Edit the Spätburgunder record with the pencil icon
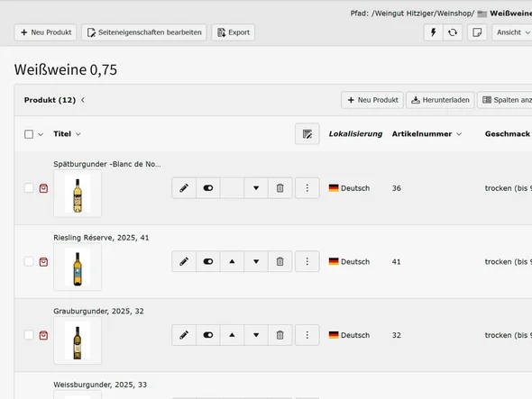The image size is (532, 399). pyautogui.click(x=184, y=188)
